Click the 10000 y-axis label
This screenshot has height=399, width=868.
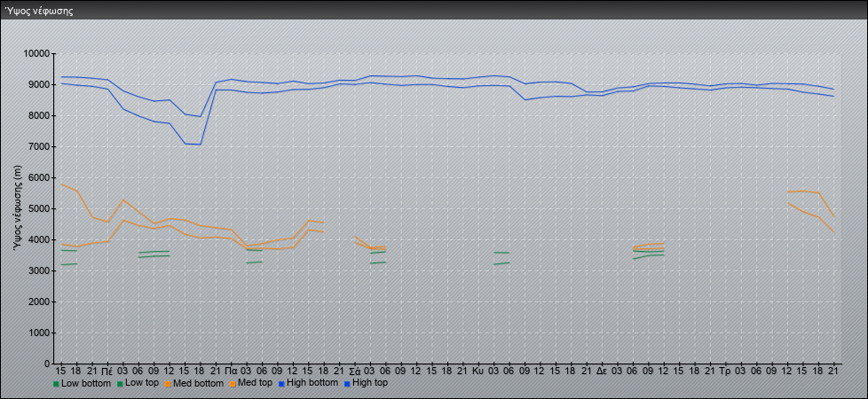[x=37, y=54]
